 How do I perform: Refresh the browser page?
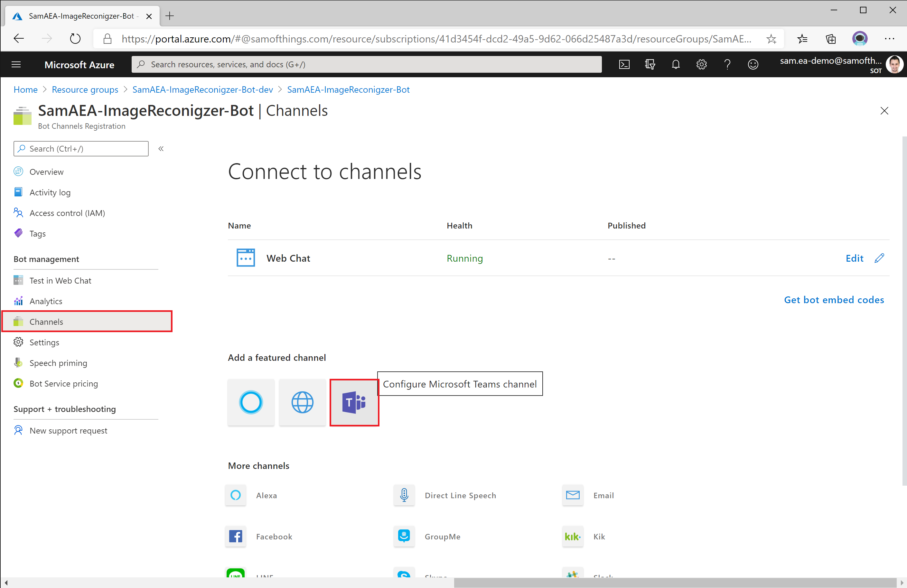click(75, 39)
